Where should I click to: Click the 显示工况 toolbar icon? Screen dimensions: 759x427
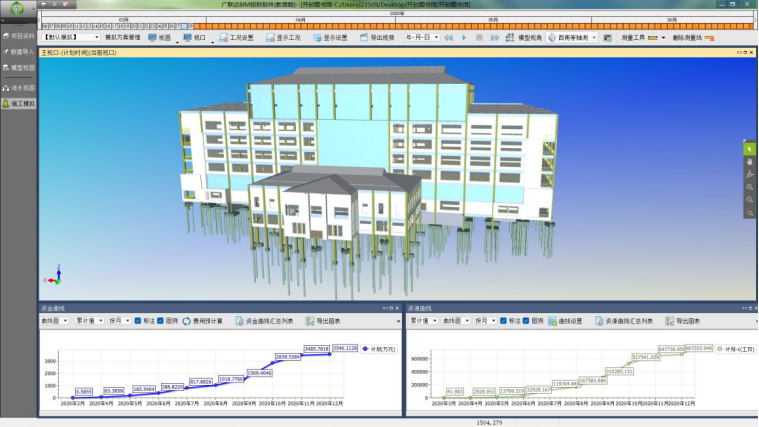(x=282, y=37)
